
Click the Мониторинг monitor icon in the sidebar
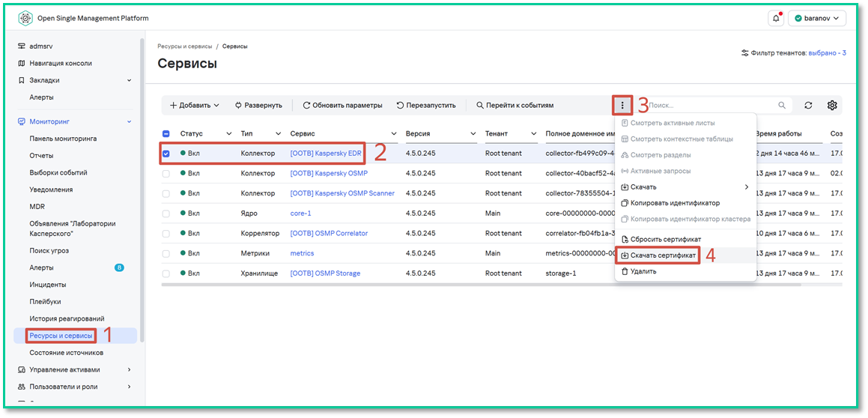pyautogui.click(x=22, y=121)
